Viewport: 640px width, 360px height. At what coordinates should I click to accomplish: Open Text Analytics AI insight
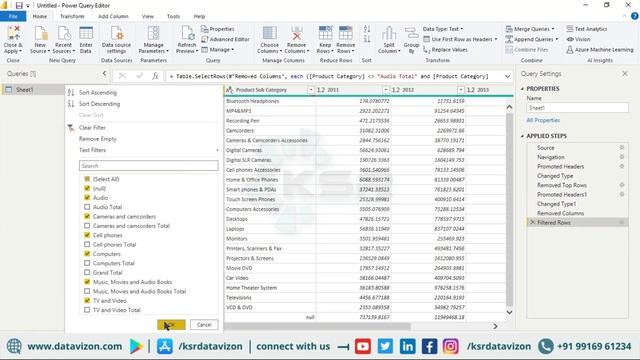pyautogui.click(x=587, y=29)
